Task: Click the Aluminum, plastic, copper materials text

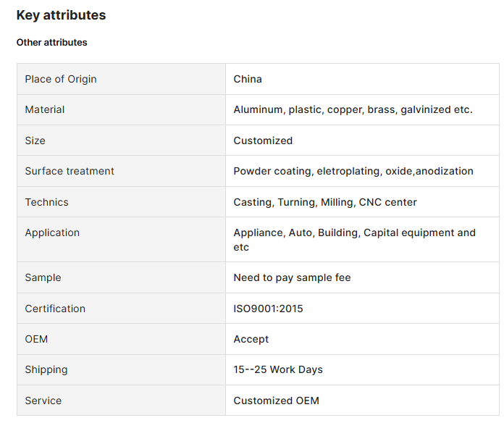Action: tap(353, 109)
